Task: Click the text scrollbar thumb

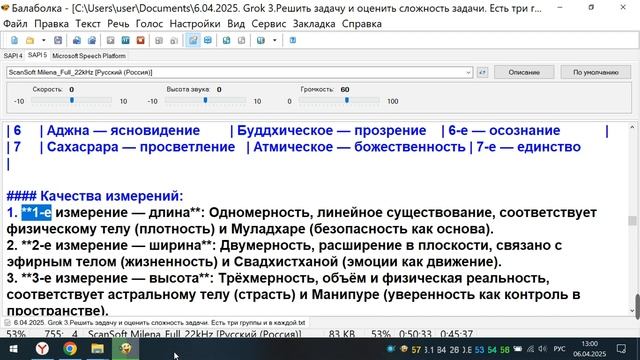Action: tap(632, 220)
